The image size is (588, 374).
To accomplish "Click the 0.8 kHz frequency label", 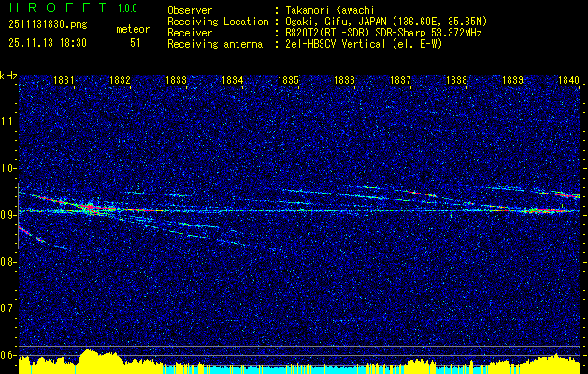I will pyautogui.click(x=7, y=262).
